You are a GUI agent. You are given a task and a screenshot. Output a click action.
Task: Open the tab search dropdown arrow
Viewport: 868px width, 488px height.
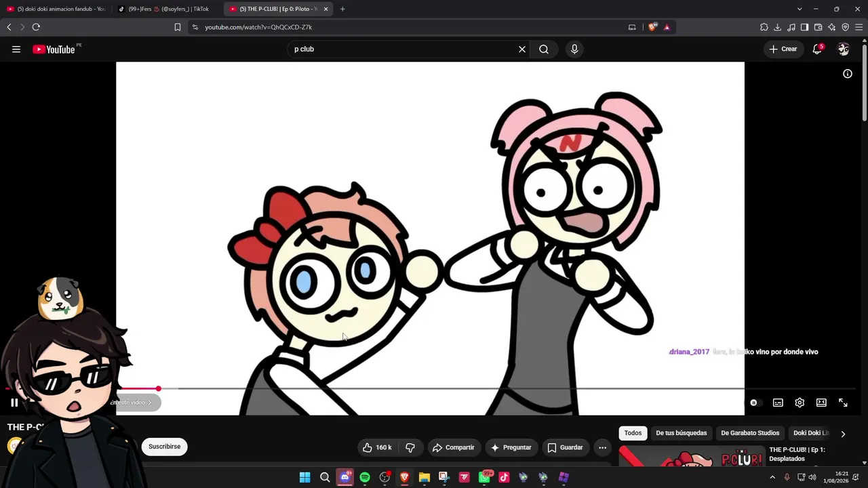800,9
